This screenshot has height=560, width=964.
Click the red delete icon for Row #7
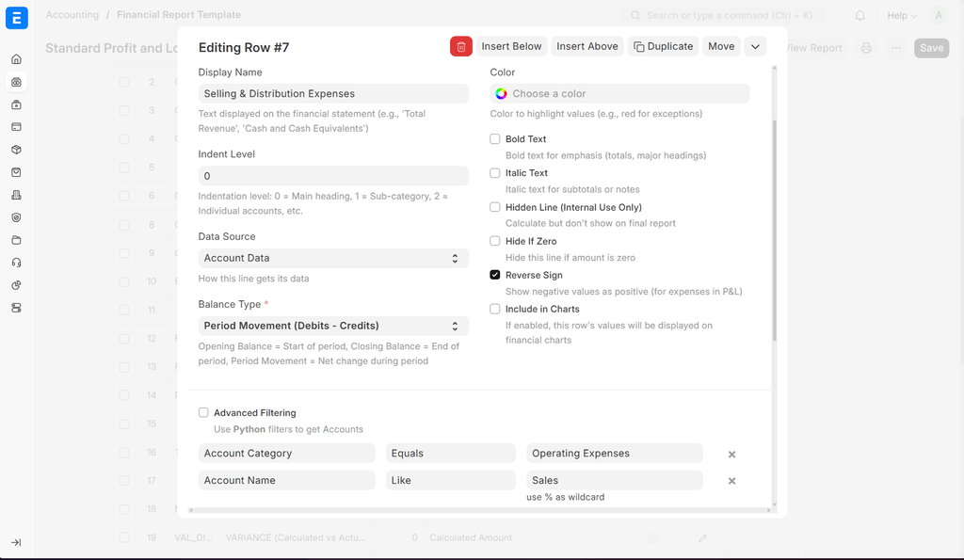pos(460,45)
